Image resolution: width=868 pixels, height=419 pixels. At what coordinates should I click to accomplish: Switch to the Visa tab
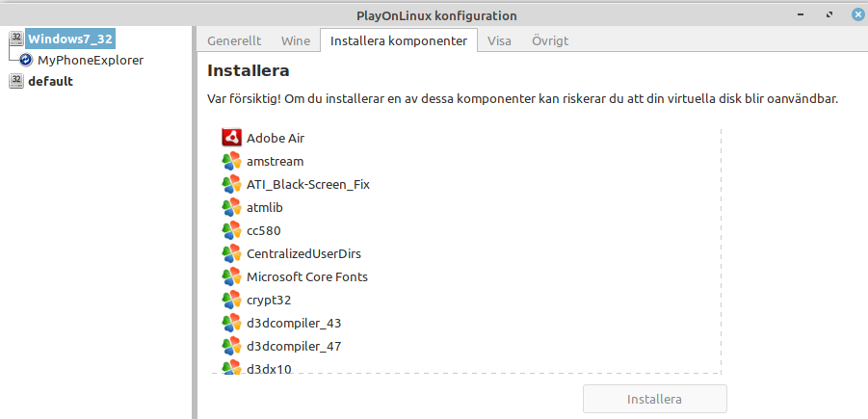499,41
